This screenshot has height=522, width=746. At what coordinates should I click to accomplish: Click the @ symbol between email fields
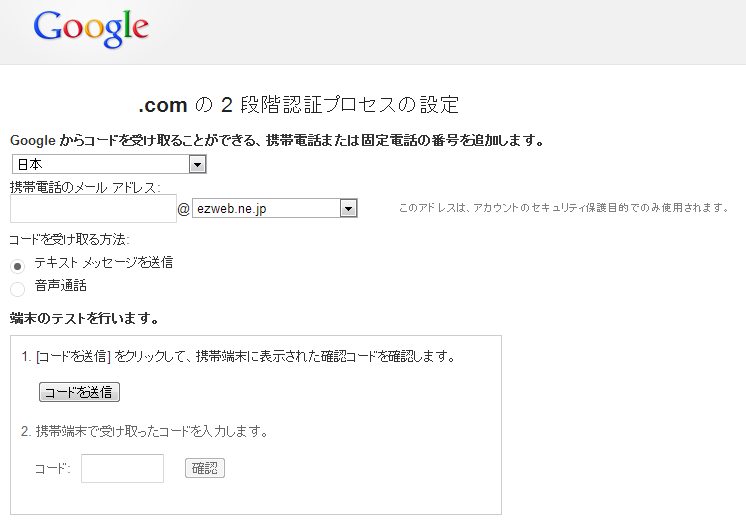(x=184, y=209)
